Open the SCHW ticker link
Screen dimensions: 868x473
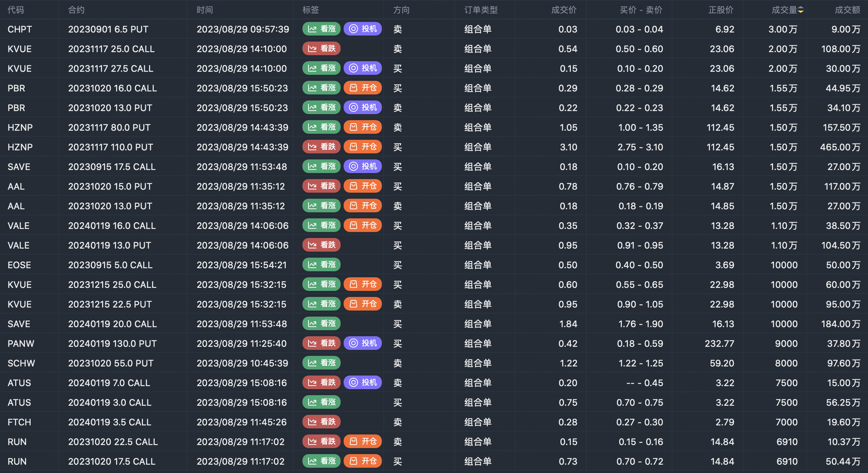coord(21,363)
